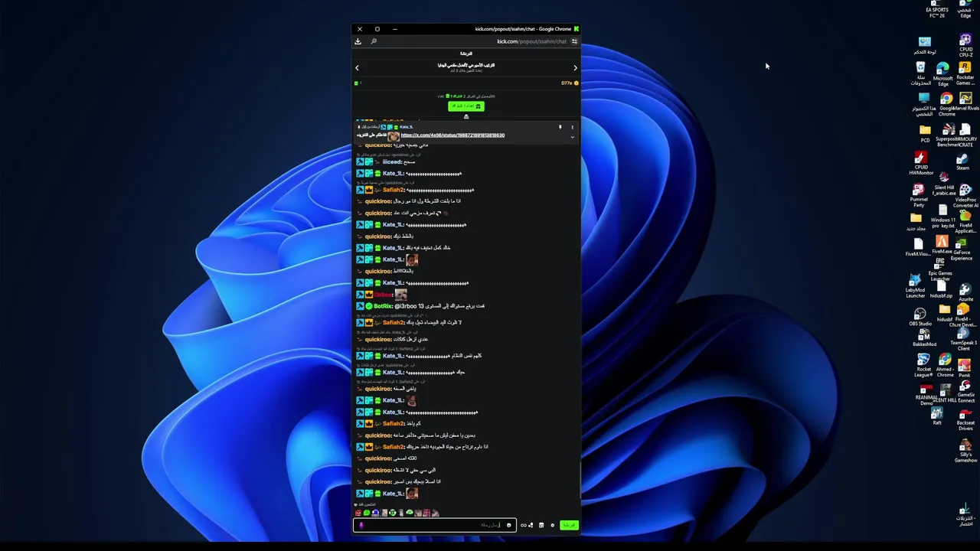Open OBS Studio desktop shortcut
This screenshot has width=980, height=551.
tap(920, 318)
